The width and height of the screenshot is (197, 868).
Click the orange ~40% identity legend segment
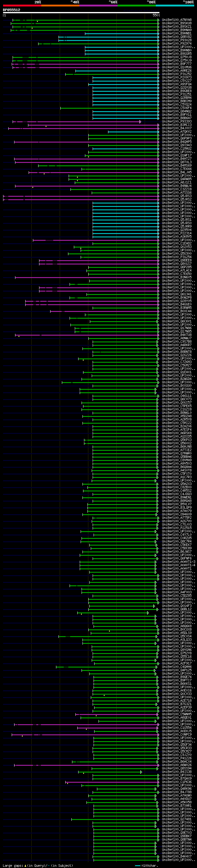pos(60,6)
